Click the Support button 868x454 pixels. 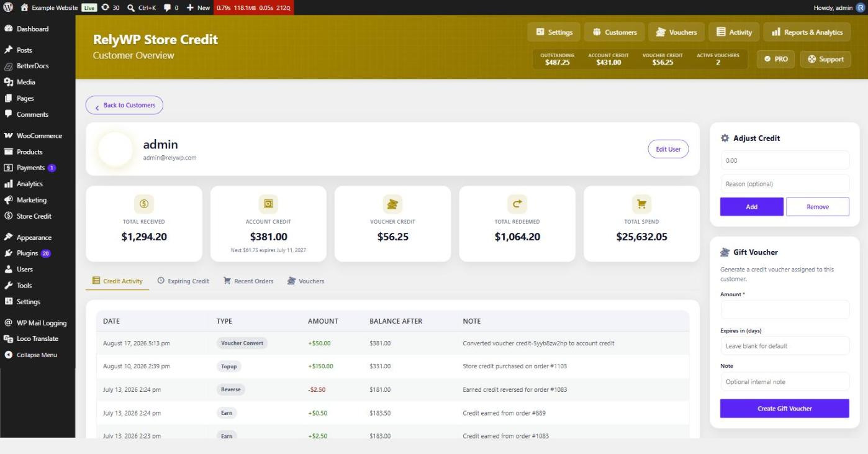point(826,59)
